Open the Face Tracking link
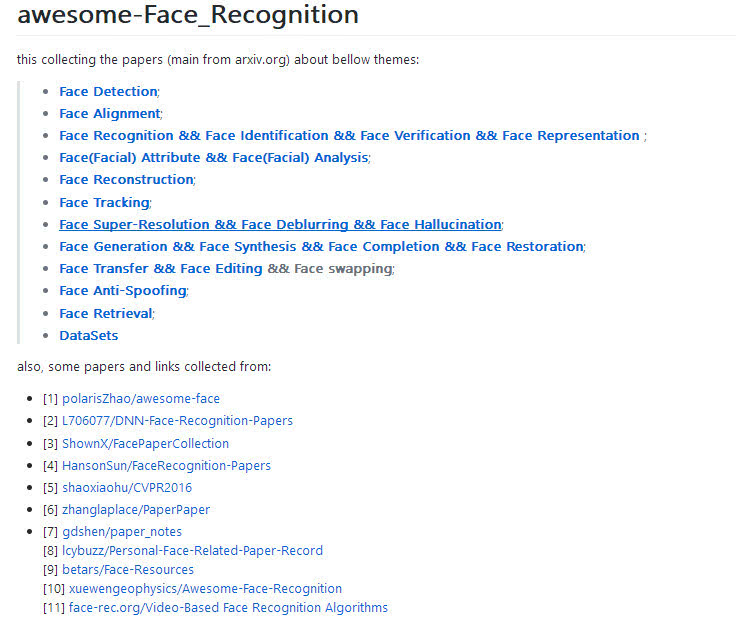Image resolution: width=752 pixels, height=629 pixels. (104, 203)
